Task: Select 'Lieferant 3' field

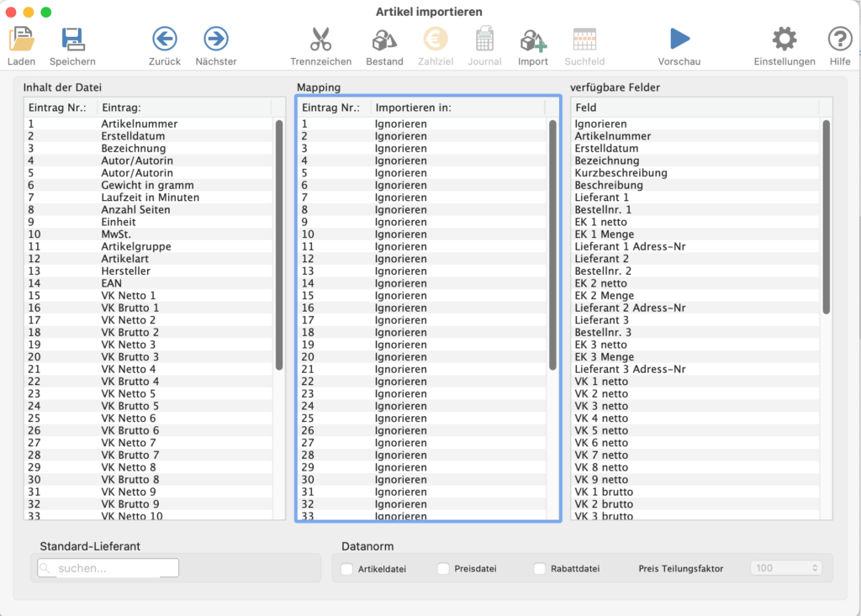Action: [602, 320]
